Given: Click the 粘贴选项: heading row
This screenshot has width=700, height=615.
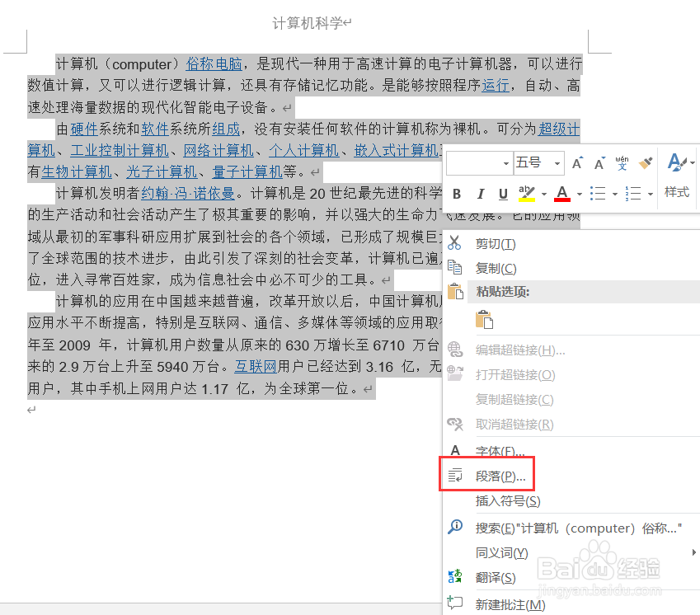Looking at the screenshot, I should (583, 292).
